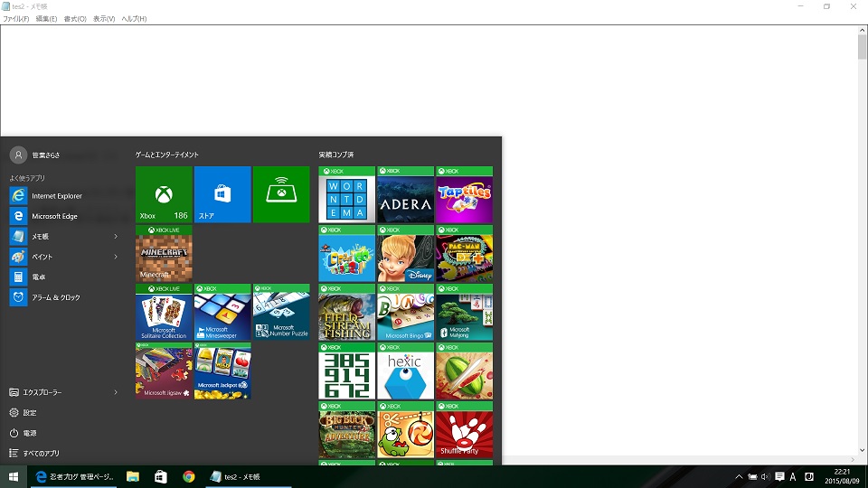Open the taskbar clock showing 22:21

[842, 476]
